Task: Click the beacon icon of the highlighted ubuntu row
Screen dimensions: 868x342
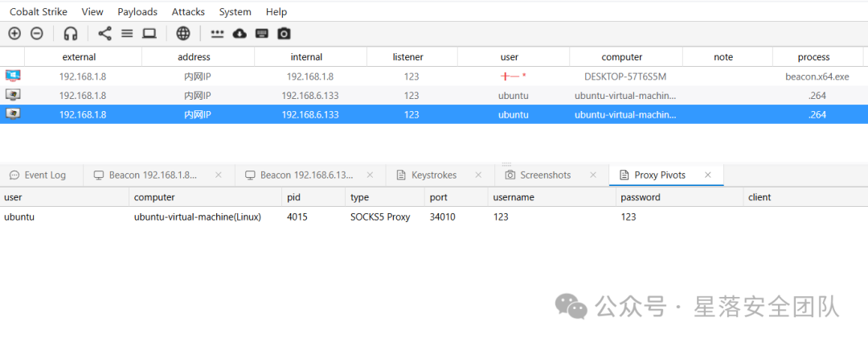Action: point(13,114)
